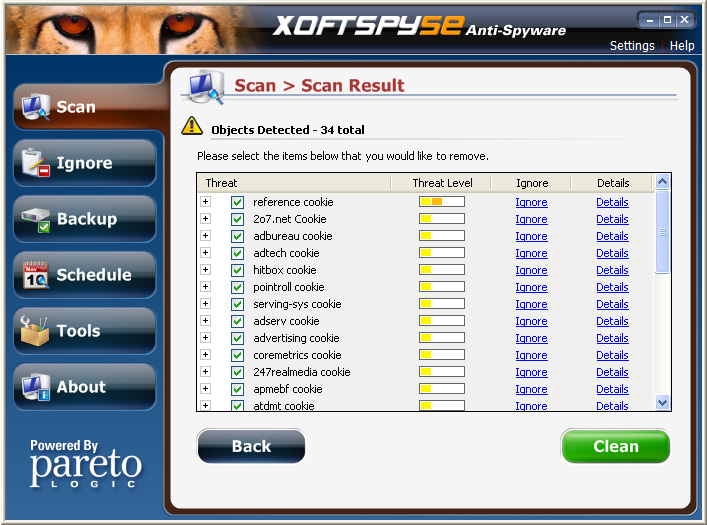View Details for 247realmedia cookie

coord(612,372)
